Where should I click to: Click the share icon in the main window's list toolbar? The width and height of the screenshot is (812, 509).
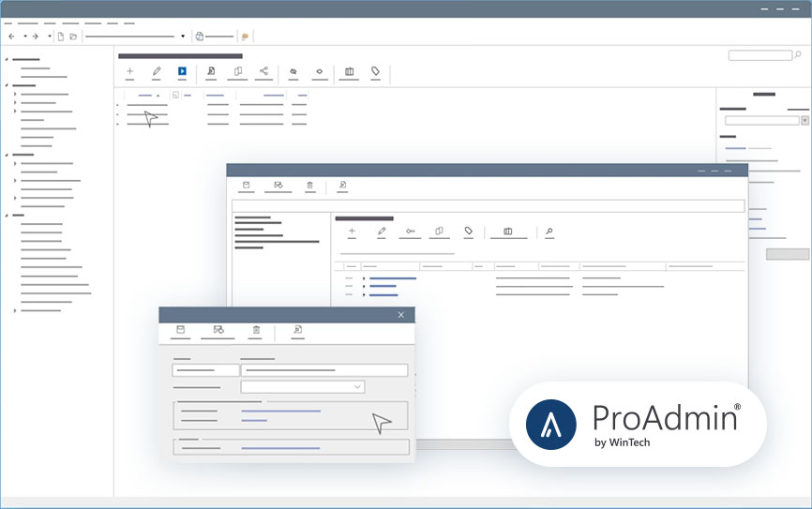pyautogui.click(x=263, y=71)
